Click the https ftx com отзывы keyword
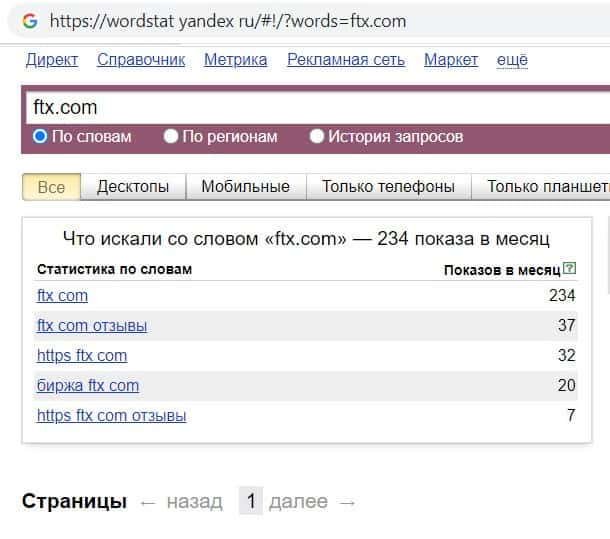This screenshot has height=539, width=610. click(111, 416)
